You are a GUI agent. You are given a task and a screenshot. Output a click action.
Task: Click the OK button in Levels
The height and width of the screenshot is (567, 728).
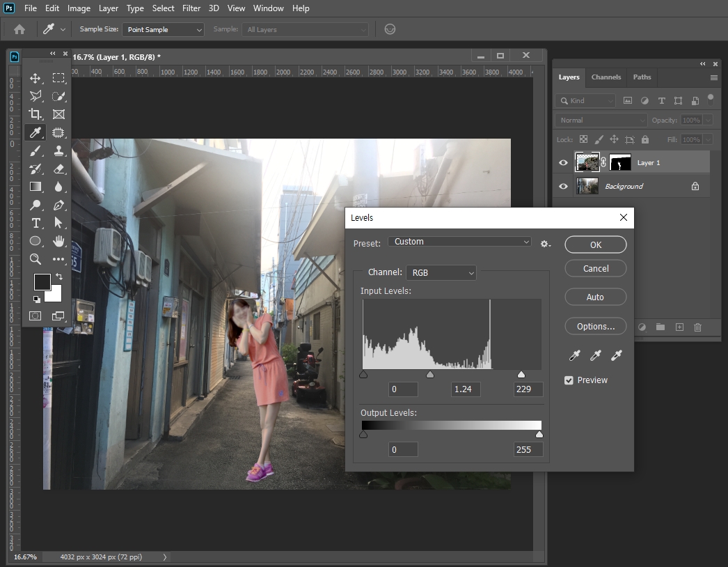pos(595,245)
